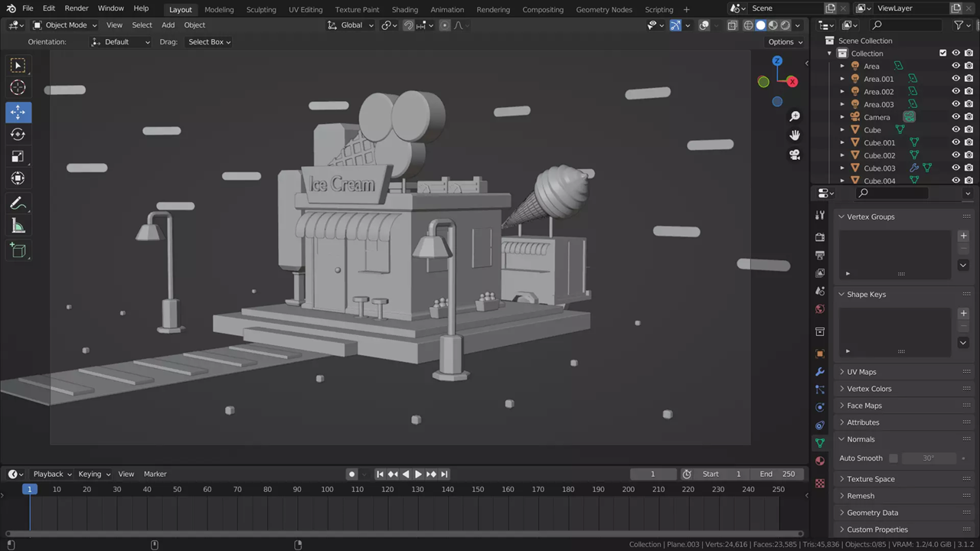980x551 pixels.
Task: Click the timeline horizontal scrollbar
Action: tap(404, 533)
